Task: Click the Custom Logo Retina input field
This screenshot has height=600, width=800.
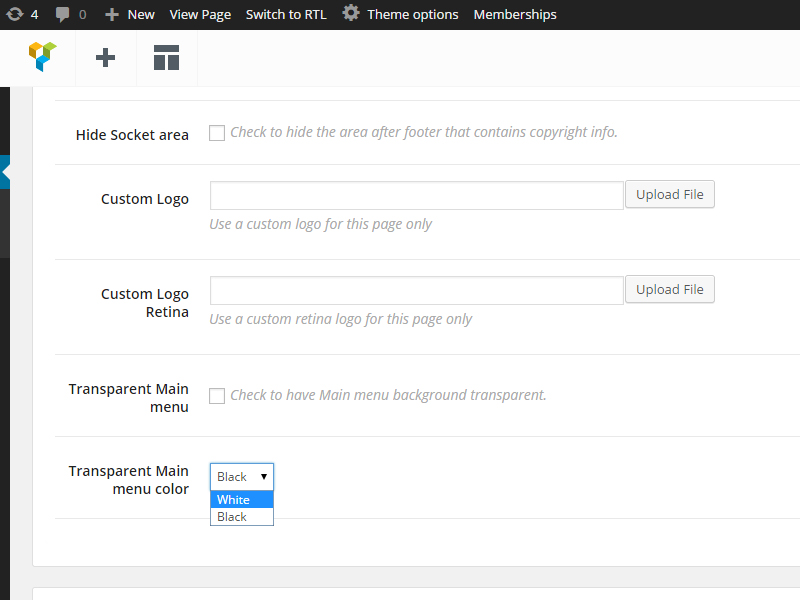Action: (x=416, y=290)
